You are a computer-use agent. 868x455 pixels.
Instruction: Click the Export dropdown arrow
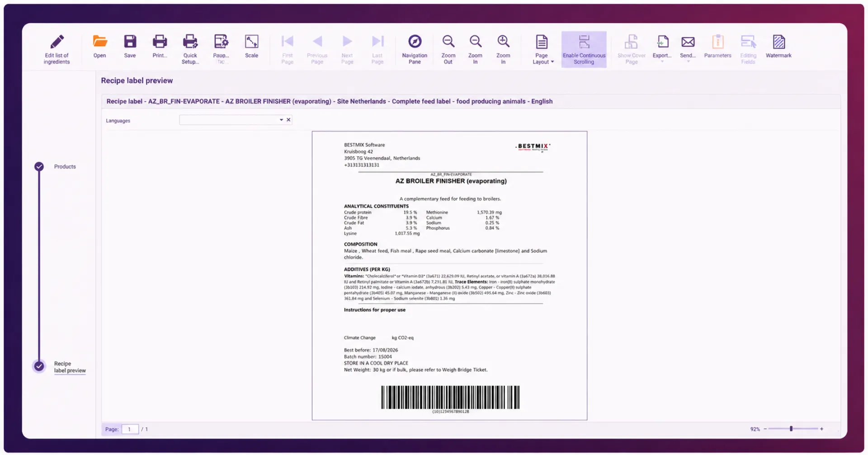click(x=662, y=61)
